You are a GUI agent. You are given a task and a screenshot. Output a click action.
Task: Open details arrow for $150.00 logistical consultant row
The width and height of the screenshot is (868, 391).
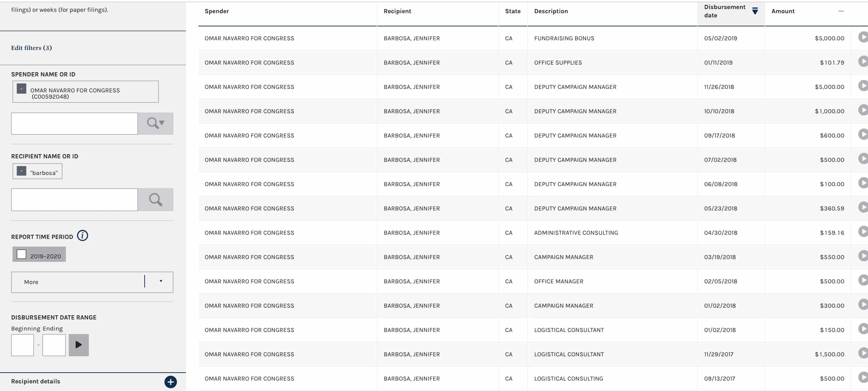pos(863,328)
